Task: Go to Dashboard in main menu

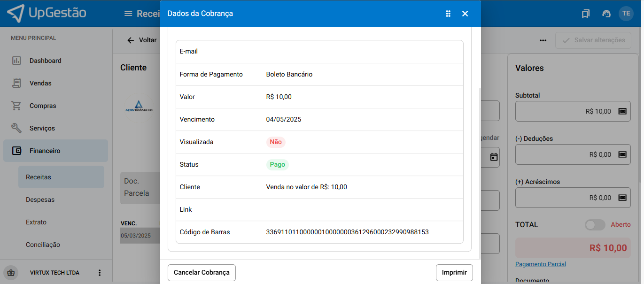Action: point(45,61)
